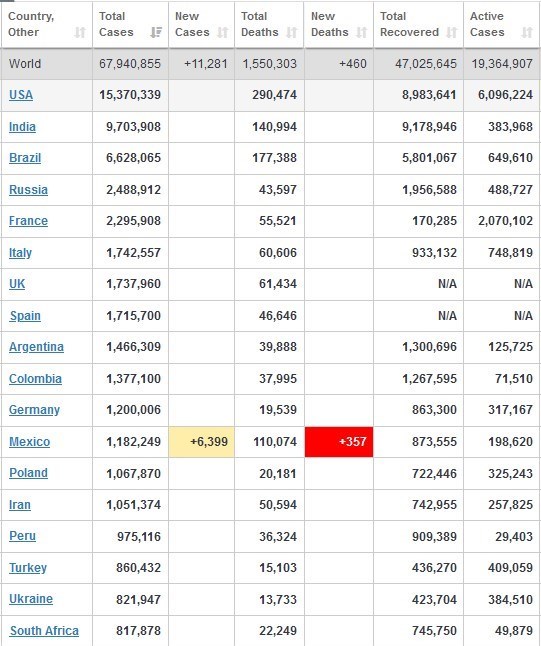The width and height of the screenshot is (541, 646).
Task: Sort by Country, Other column arrows
Action: tap(80, 32)
